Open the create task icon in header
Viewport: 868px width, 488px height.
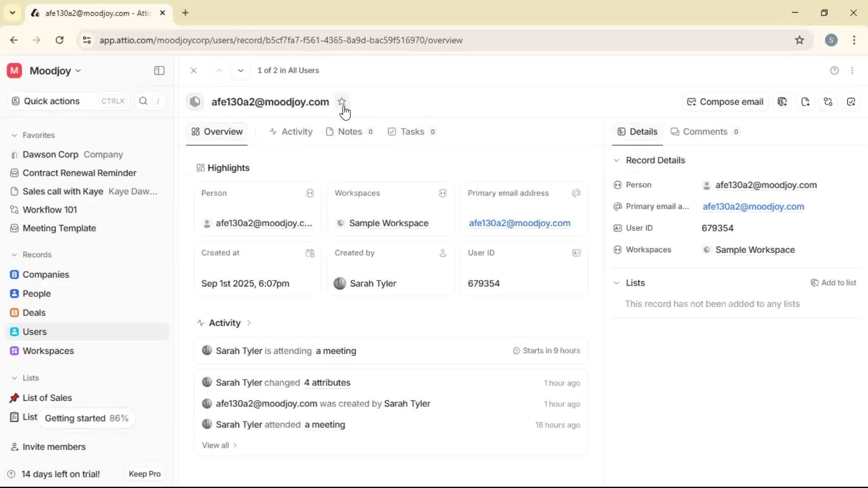(x=851, y=102)
